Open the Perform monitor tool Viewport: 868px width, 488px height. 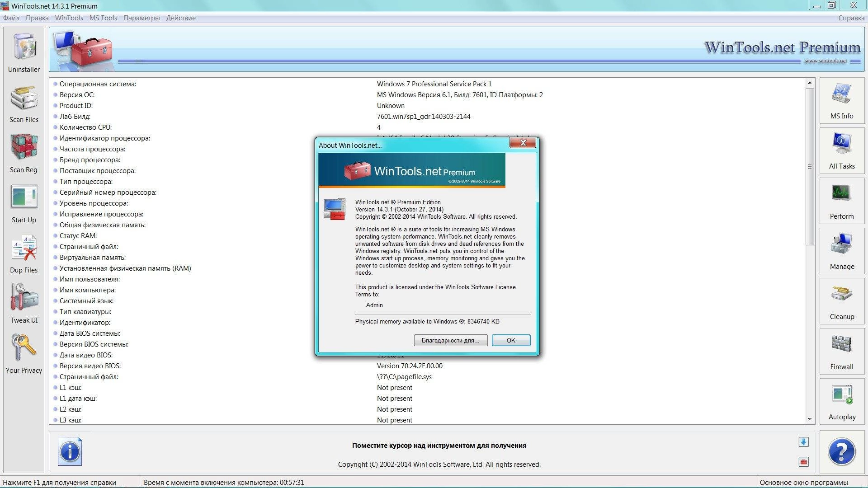coord(842,201)
